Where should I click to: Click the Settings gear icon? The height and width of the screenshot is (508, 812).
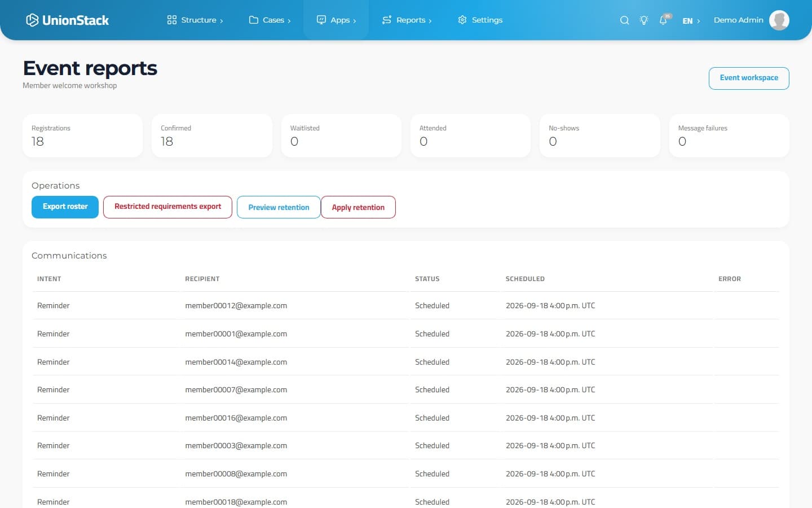[462, 20]
